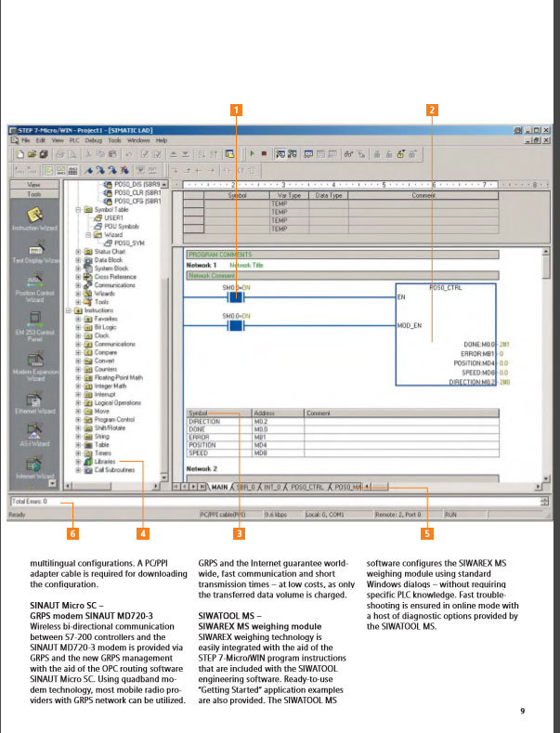This screenshot has height=733, width=560.
Task: Click the chart status glasses icon
Action: click(x=348, y=154)
